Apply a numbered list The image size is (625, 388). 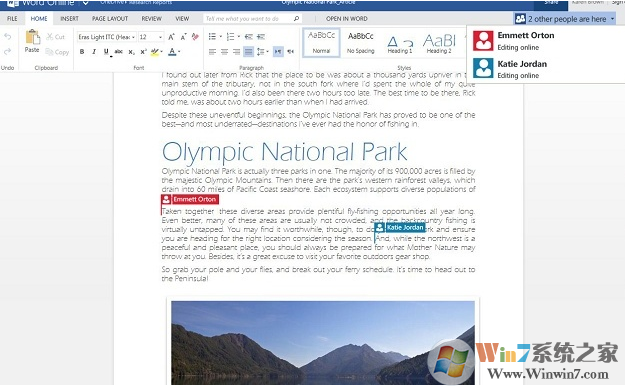230,37
